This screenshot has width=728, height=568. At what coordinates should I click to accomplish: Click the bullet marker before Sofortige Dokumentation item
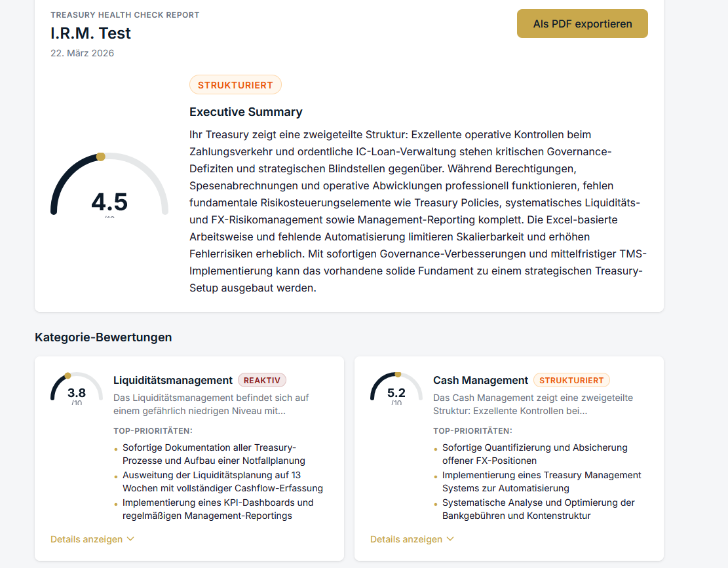tap(117, 448)
